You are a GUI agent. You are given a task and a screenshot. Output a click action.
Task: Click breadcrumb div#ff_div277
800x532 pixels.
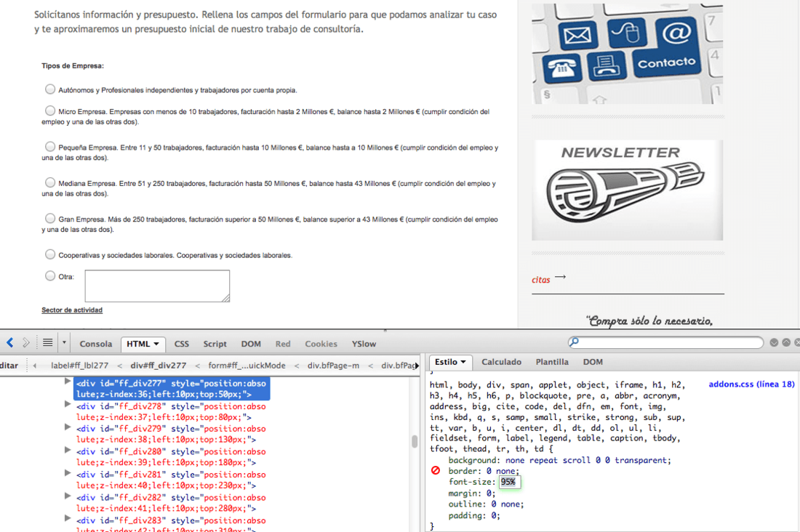point(158,366)
